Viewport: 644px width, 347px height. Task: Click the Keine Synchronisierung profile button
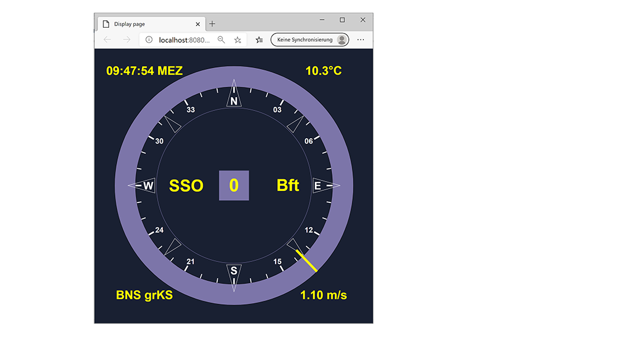click(310, 40)
